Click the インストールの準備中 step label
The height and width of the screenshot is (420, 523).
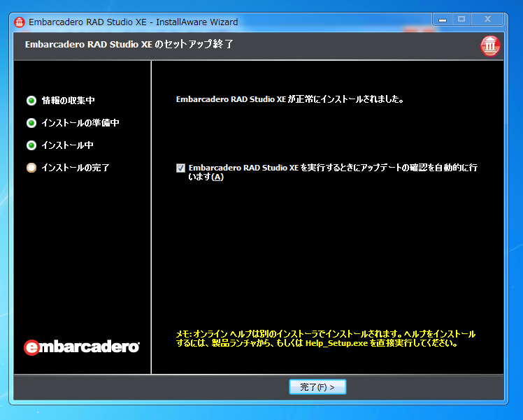coord(80,123)
